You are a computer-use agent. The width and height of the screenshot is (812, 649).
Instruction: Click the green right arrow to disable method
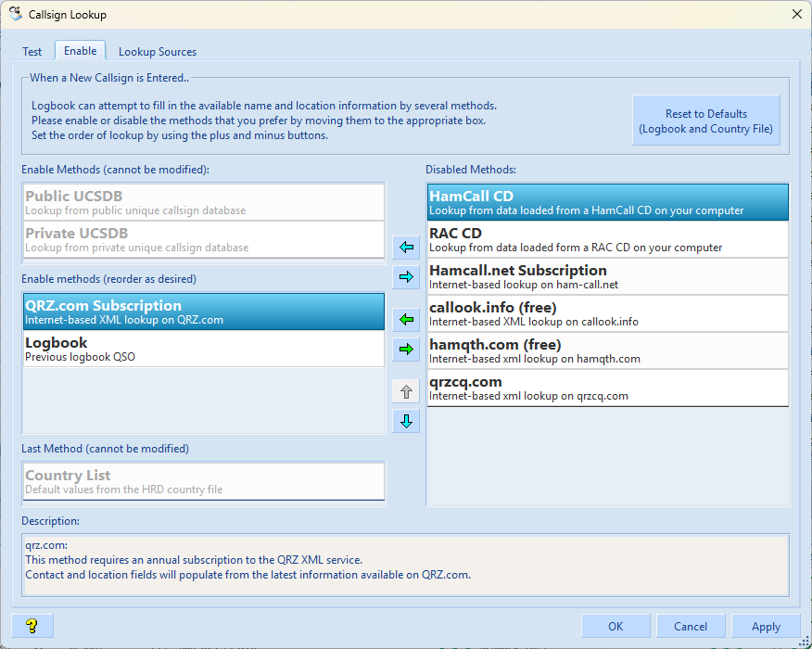406,349
